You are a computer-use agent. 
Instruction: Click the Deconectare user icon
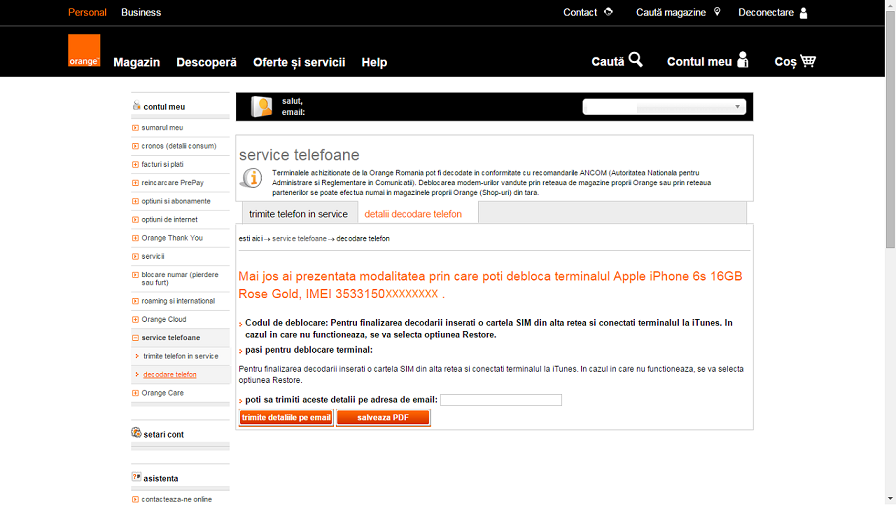[x=803, y=13]
